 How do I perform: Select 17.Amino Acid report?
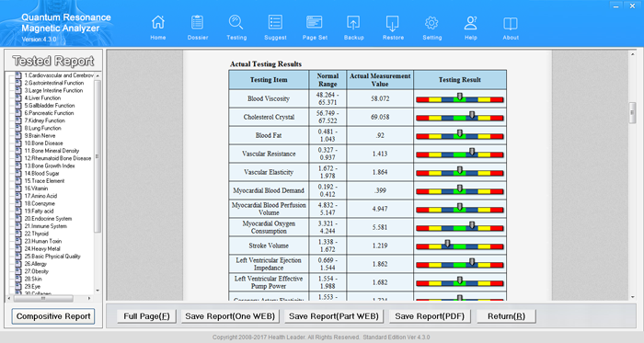(x=40, y=196)
